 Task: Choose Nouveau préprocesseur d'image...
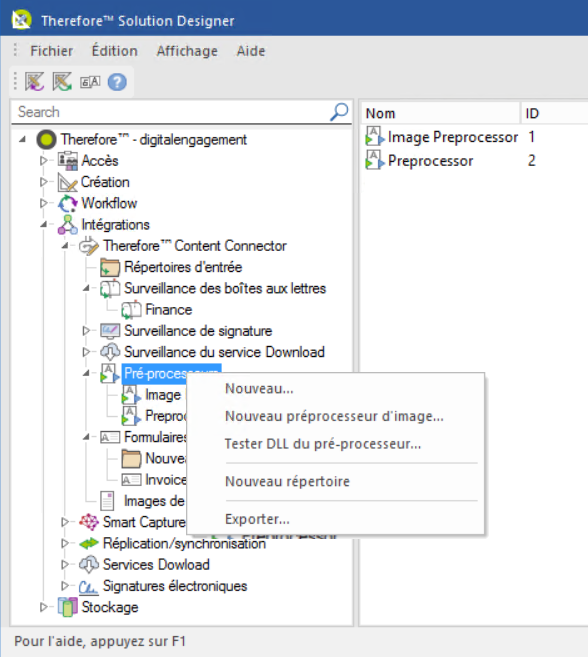(x=336, y=416)
